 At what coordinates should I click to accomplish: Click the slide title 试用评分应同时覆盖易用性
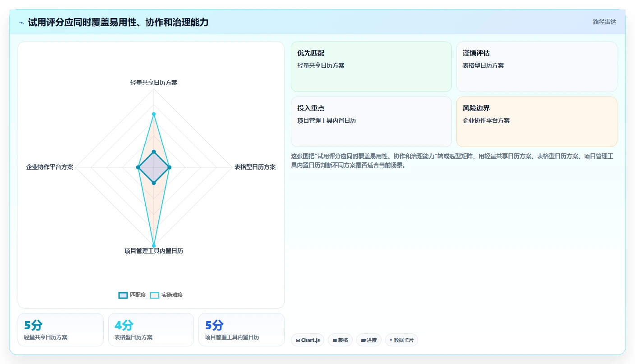pyautogui.click(x=118, y=22)
